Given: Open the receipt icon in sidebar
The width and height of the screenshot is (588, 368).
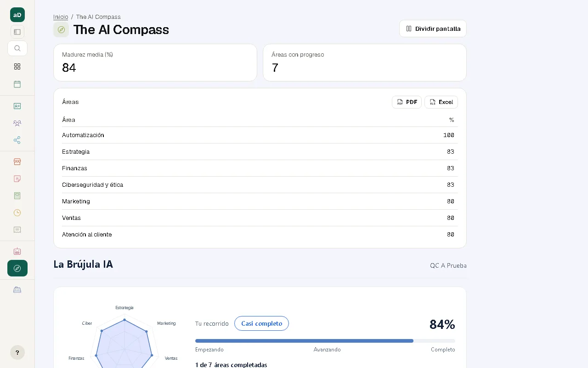Looking at the screenshot, I should [17, 230].
